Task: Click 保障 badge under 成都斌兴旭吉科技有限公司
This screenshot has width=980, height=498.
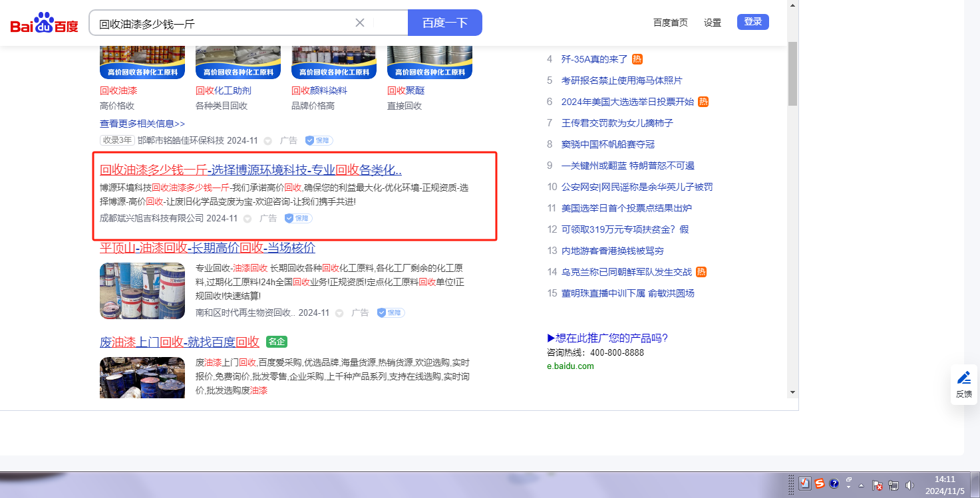Action: tap(299, 218)
